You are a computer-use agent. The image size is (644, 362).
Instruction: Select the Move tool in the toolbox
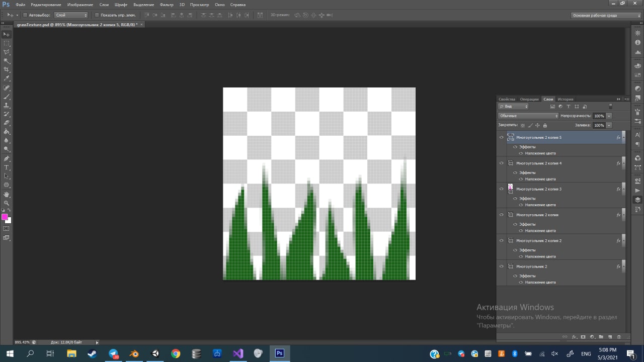pyautogui.click(x=7, y=34)
